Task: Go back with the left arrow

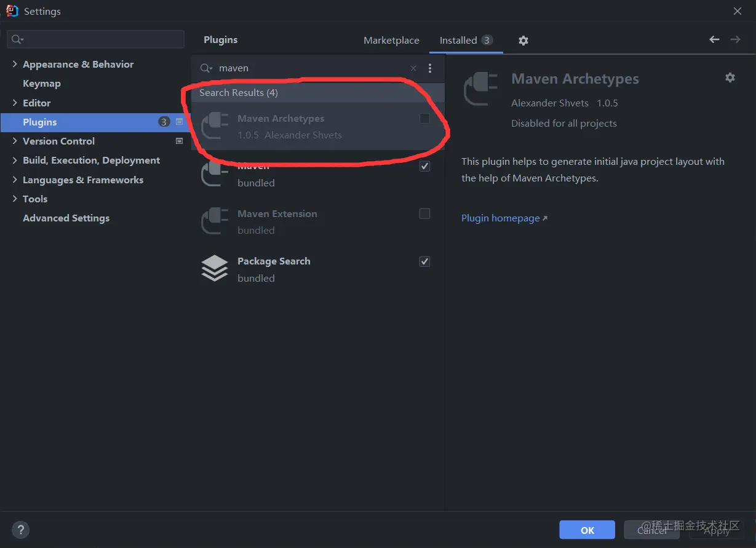Action: point(714,39)
